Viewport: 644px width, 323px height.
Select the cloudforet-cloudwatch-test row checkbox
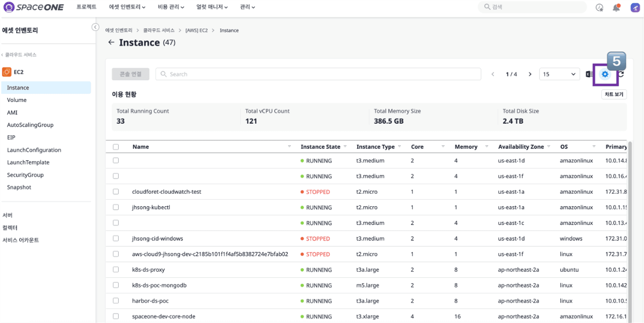[116, 192]
